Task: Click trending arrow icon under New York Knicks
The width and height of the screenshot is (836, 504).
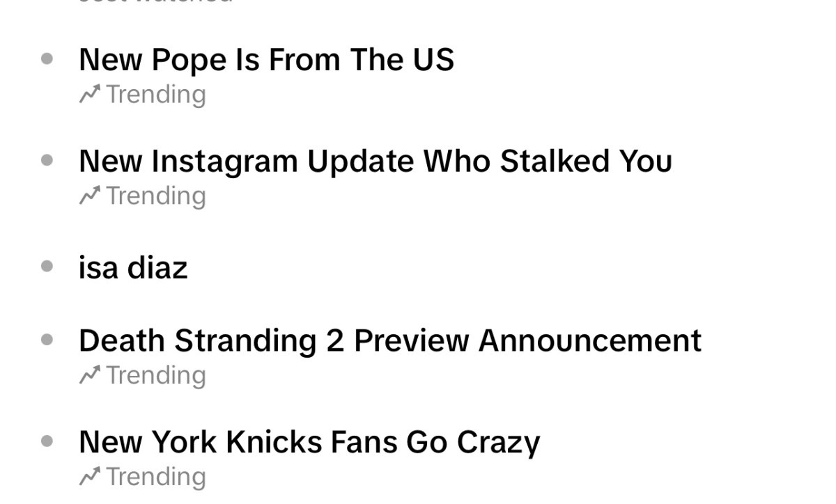Action: [89, 477]
